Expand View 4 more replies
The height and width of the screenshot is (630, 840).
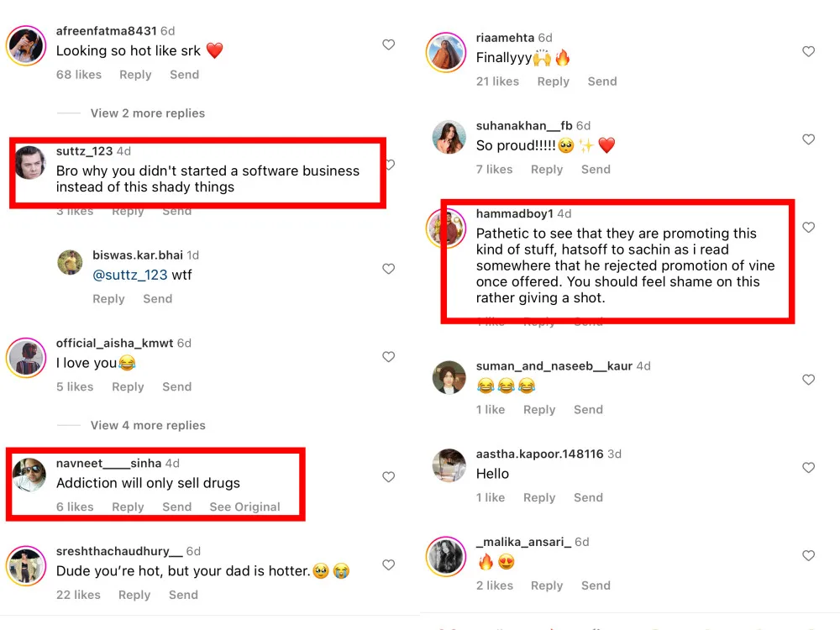pos(147,425)
